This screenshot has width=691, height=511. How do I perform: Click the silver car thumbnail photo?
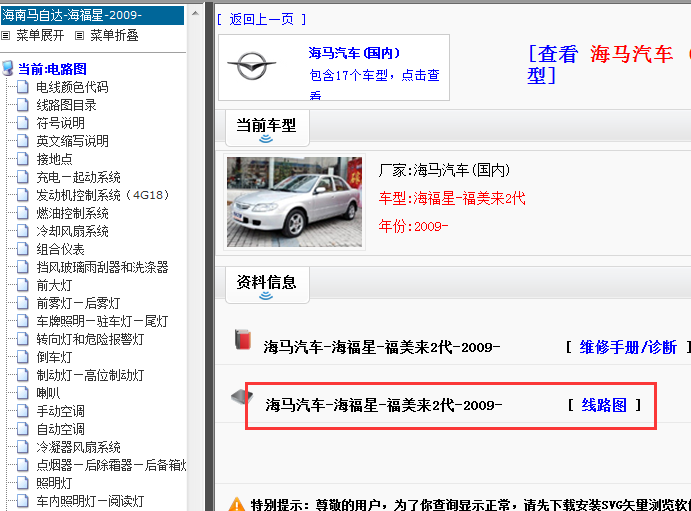[294, 202]
